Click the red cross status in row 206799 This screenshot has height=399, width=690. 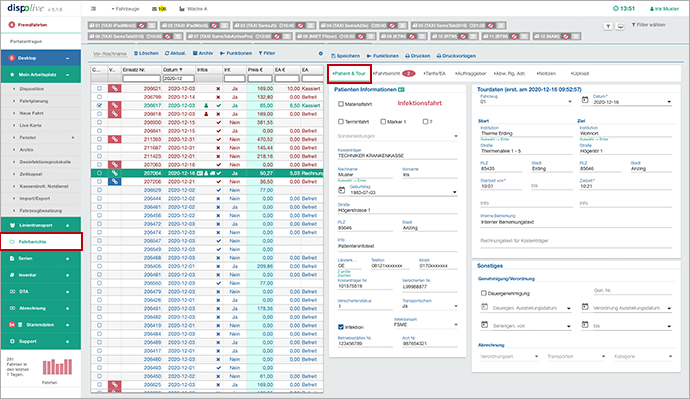click(218, 97)
